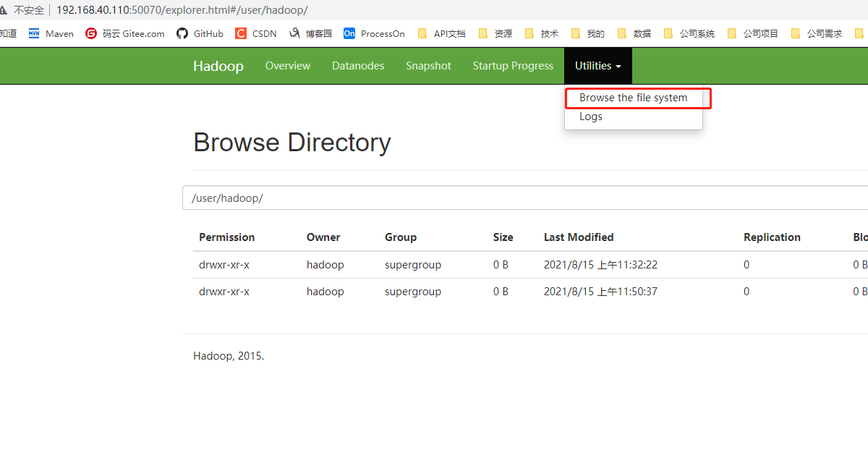View the Startup Progress tab

[x=513, y=66]
